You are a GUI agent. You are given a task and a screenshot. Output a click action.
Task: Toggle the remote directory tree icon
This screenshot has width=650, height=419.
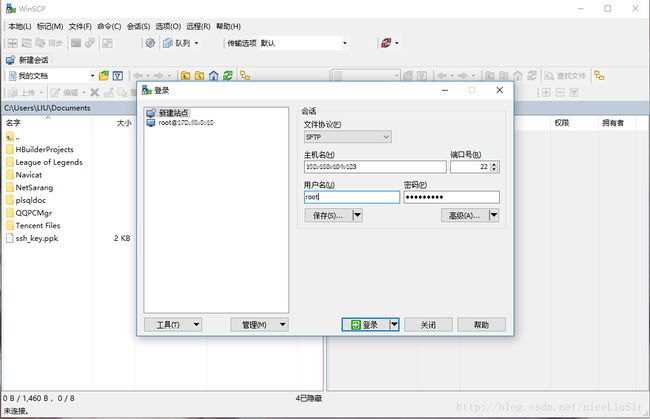599,75
